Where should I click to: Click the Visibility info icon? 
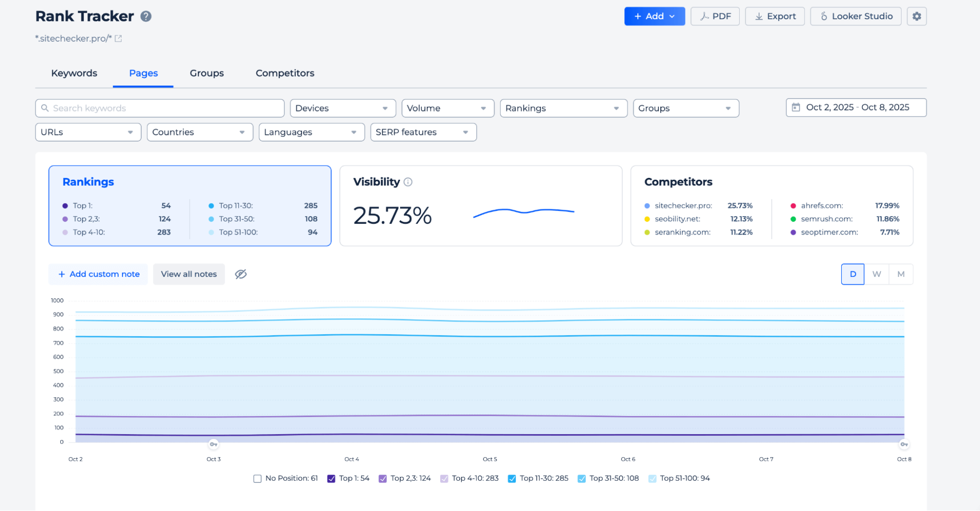408,182
